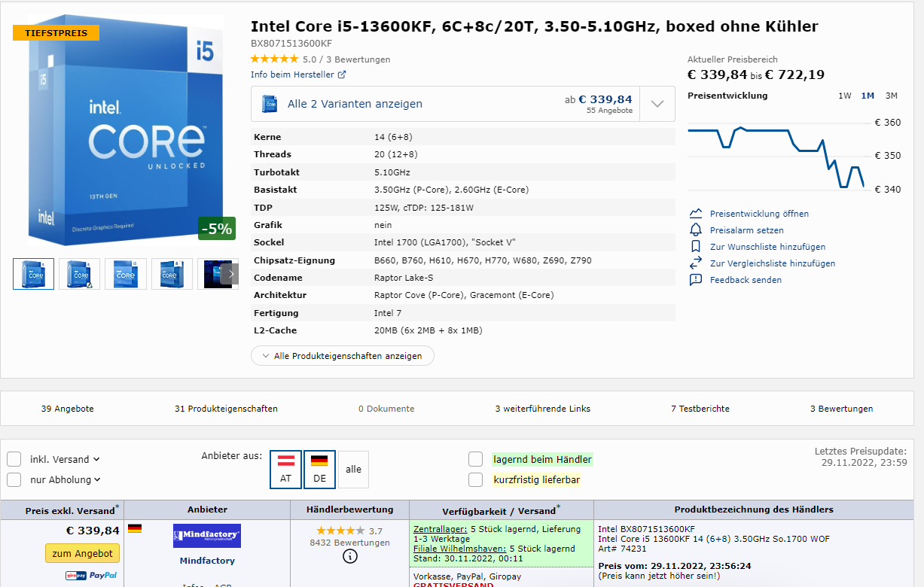Viewport: 924px width, 587px height.
Task: Go to 7 Testberichte tab
Action: (700, 409)
